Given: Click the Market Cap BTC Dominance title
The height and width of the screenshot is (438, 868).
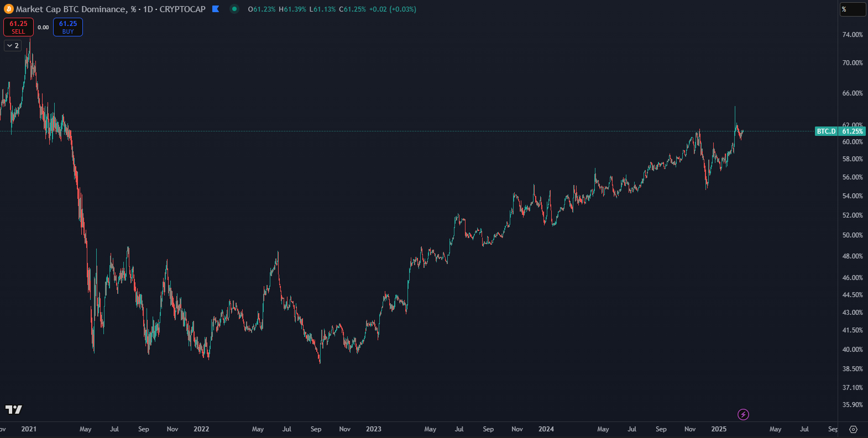Looking at the screenshot, I should 71,9.
